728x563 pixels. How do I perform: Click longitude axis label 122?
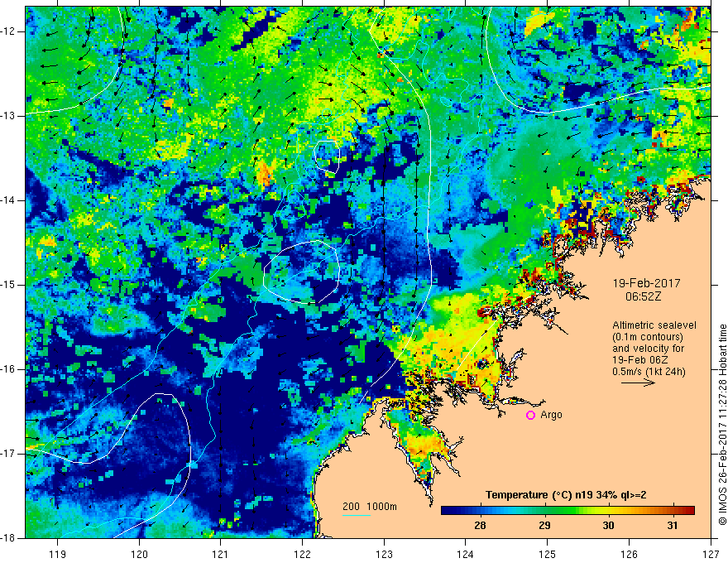tap(302, 554)
